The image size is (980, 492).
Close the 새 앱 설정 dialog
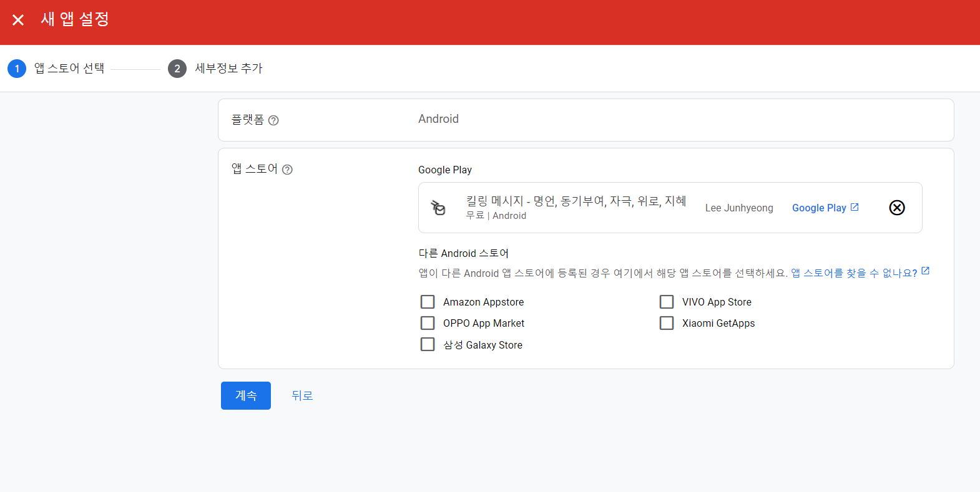(18, 20)
